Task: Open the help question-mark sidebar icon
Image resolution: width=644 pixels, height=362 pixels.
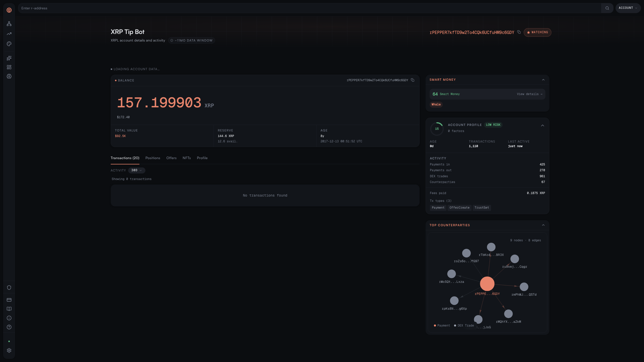Action: point(9,327)
